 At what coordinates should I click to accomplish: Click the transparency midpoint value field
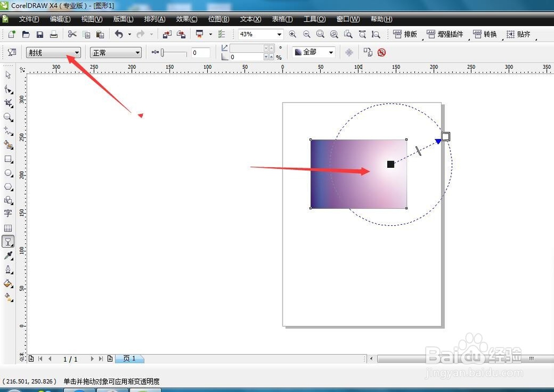click(201, 53)
